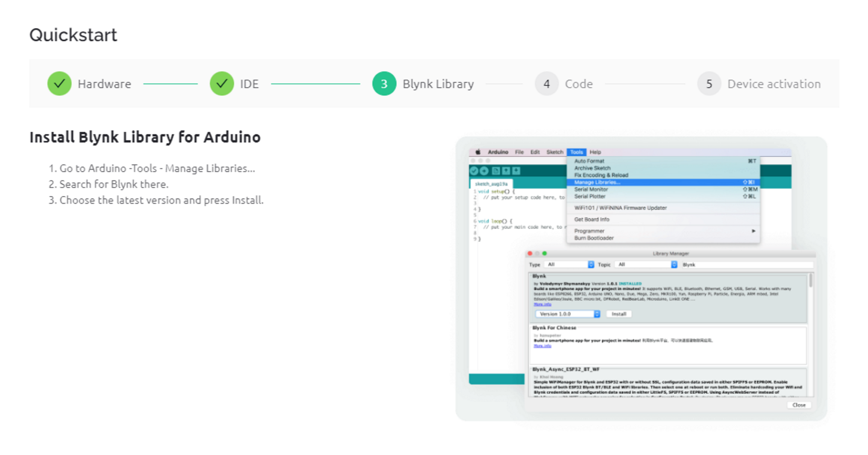
Task: Click the green zoom dot of Library Manager
Action: (x=545, y=253)
